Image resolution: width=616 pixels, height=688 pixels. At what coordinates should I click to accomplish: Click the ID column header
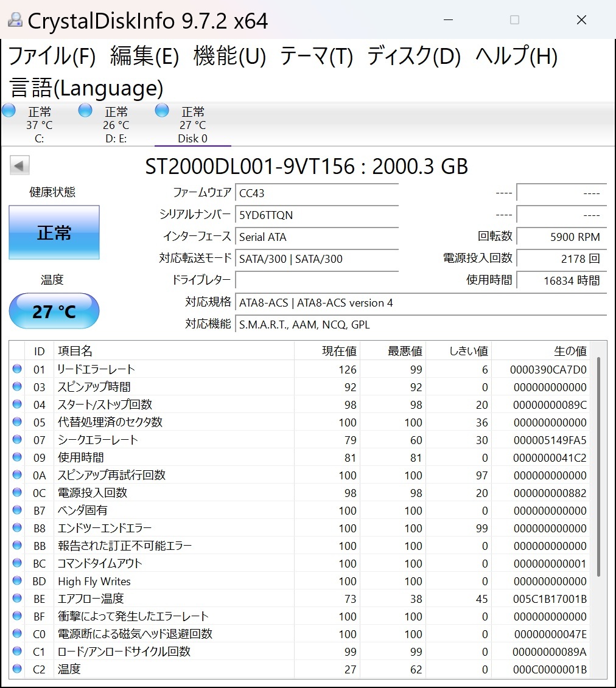pyautogui.click(x=39, y=350)
